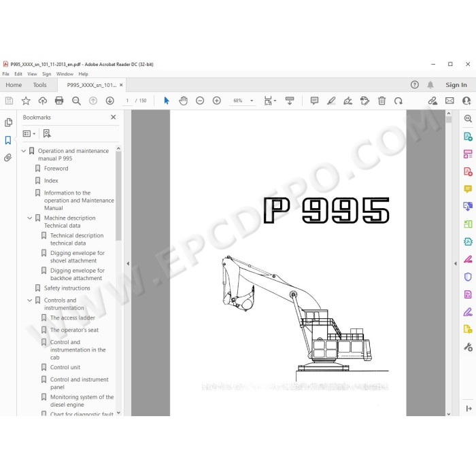Open more tools wrench icon
The image size is (476, 476).
[x=468, y=347]
